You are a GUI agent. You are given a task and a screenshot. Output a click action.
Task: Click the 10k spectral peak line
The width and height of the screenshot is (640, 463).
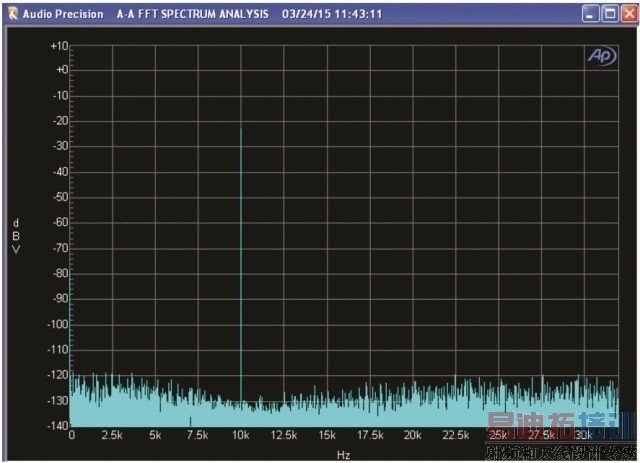point(241,265)
